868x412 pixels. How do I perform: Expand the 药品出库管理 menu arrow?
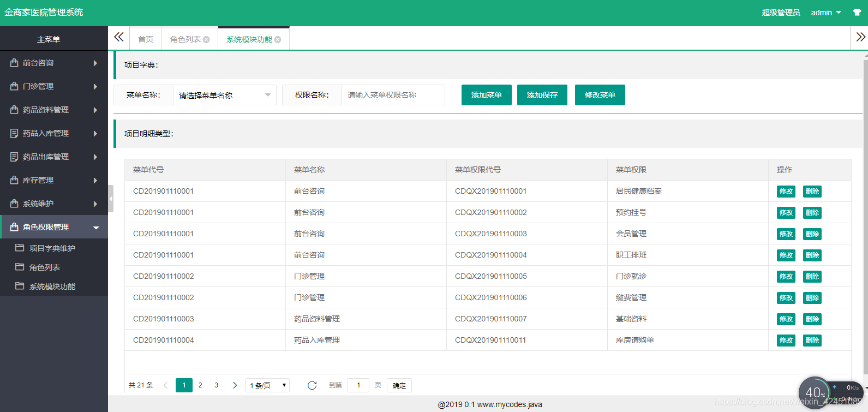point(95,157)
